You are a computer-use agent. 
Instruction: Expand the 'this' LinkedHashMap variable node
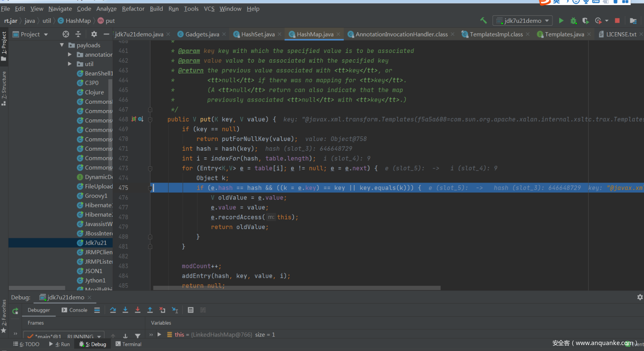(x=159, y=334)
